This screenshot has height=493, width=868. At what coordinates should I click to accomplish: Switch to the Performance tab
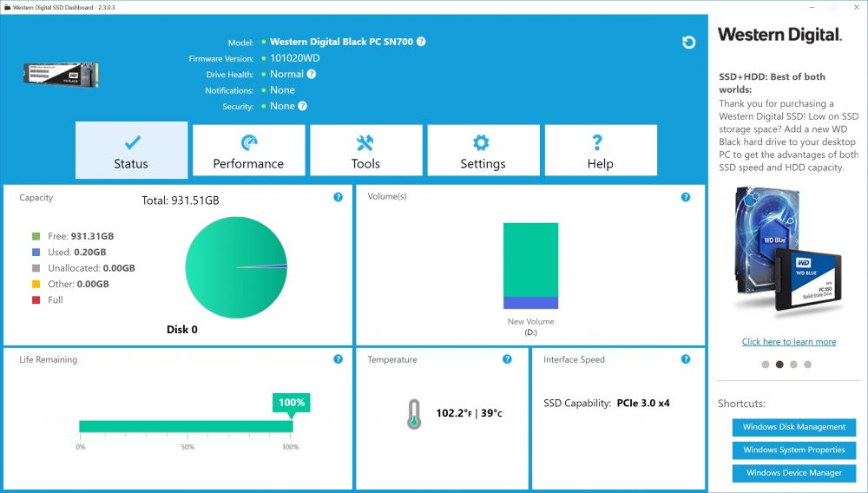click(248, 150)
